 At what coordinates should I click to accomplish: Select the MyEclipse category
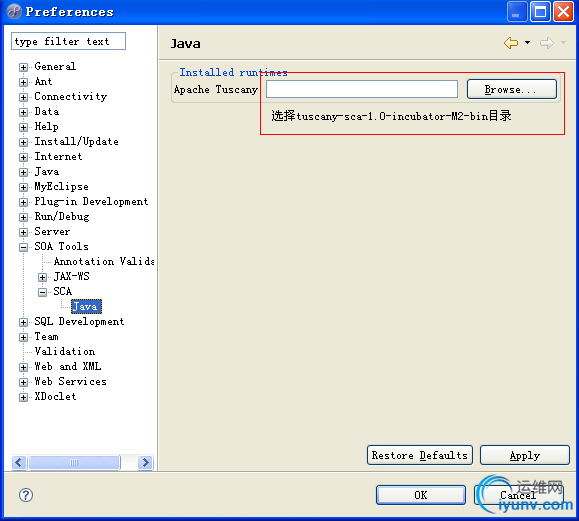point(61,187)
